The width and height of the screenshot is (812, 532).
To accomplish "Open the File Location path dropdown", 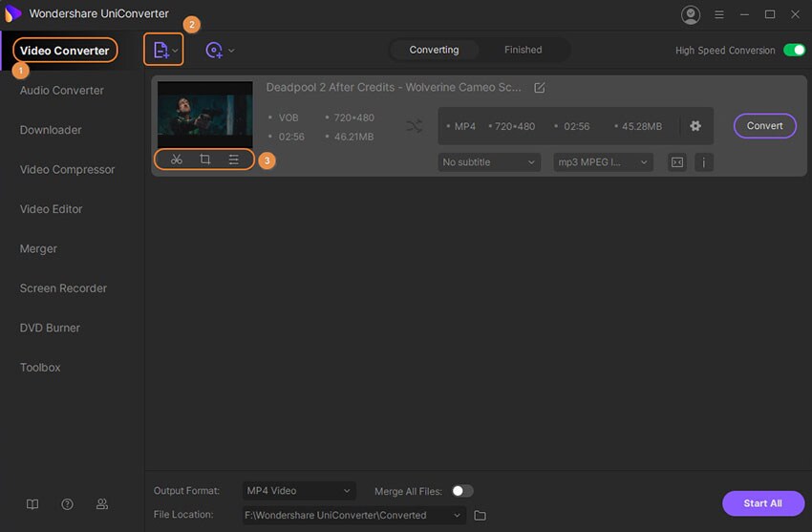I will pyautogui.click(x=353, y=516).
